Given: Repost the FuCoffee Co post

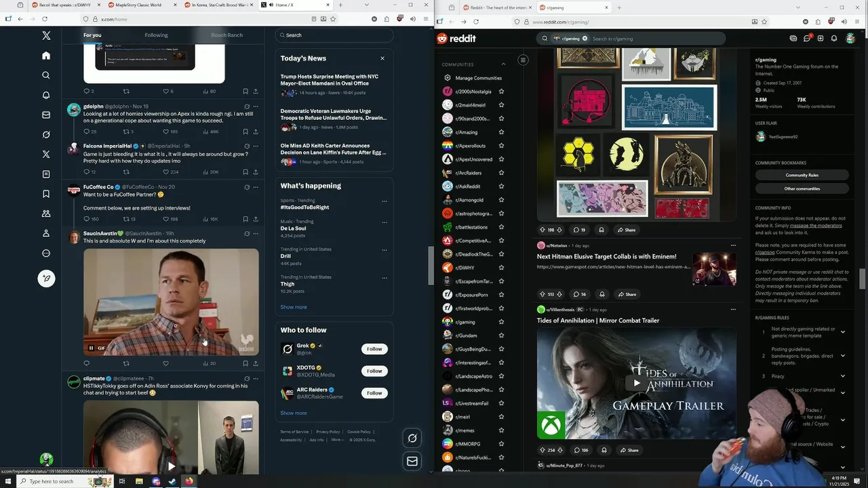Looking at the screenshot, I should point(125,219).
